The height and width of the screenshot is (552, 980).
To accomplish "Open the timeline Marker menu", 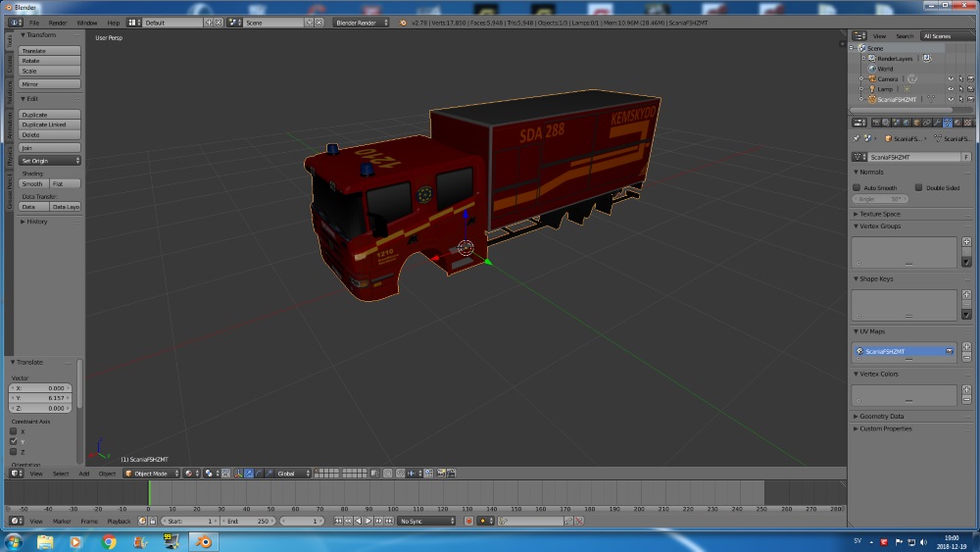I will [61, 521].
